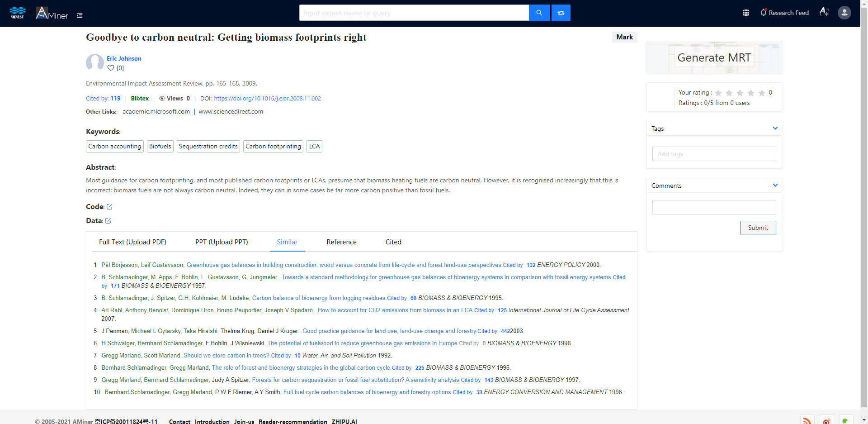Rate the paper four stars
The height and width of the screenshot is (424, 868).
(x=751, y=93)
